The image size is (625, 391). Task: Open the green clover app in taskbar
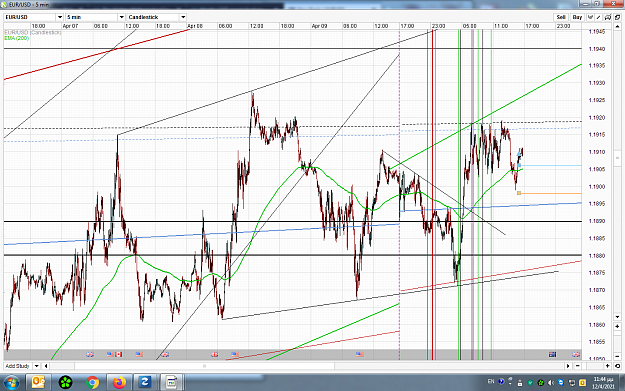click(x=65, y=383)
